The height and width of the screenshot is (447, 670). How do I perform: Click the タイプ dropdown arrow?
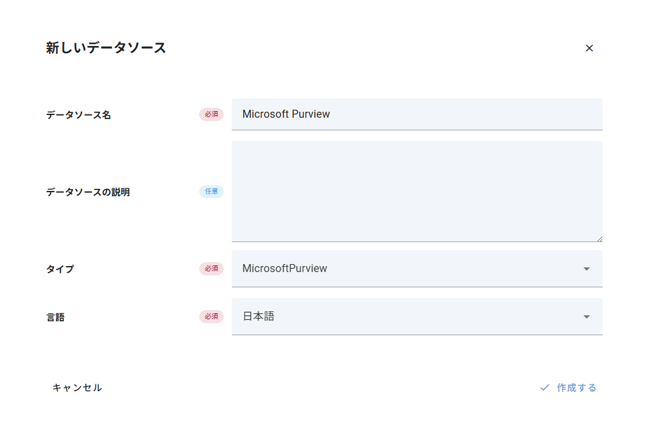586,269
